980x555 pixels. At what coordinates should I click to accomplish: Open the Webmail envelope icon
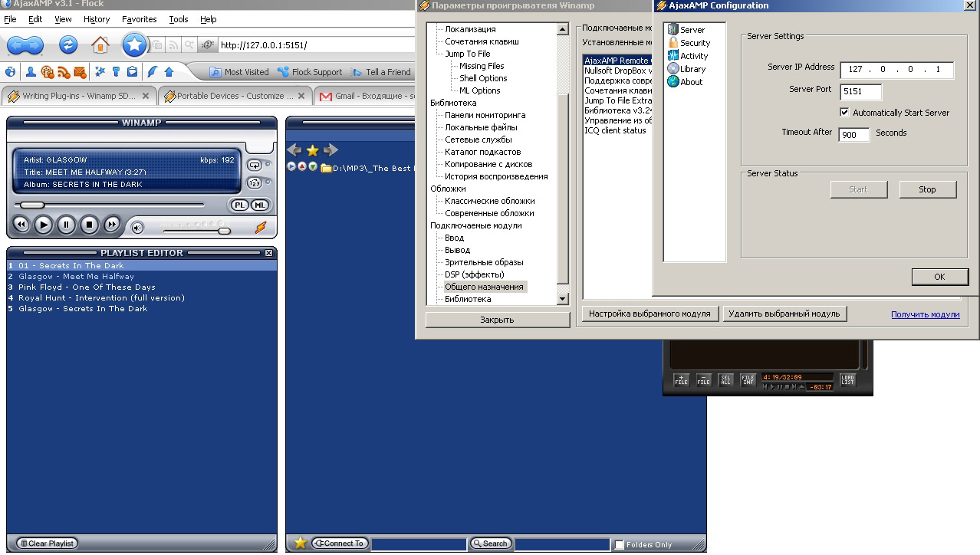click(81, 72)
